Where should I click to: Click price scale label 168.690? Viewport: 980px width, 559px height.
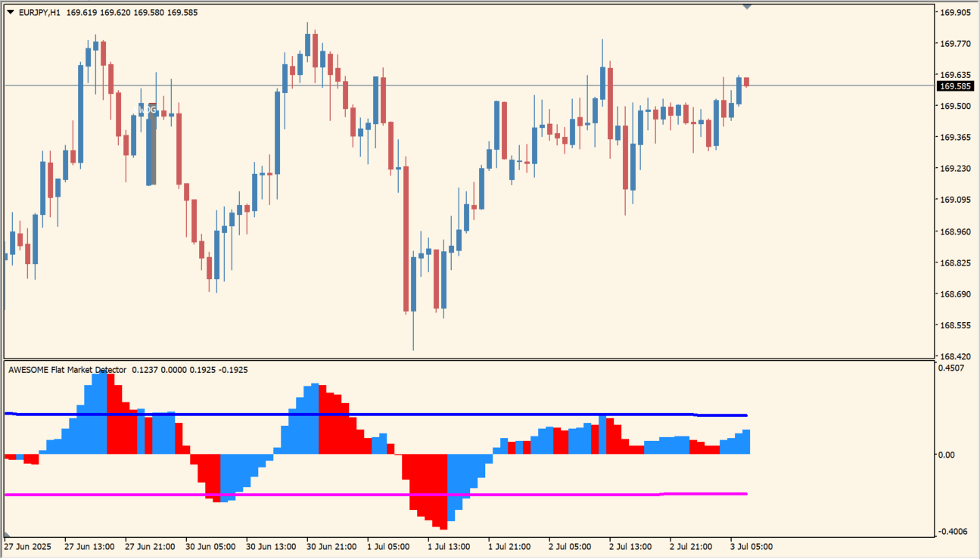click(955, 294)
